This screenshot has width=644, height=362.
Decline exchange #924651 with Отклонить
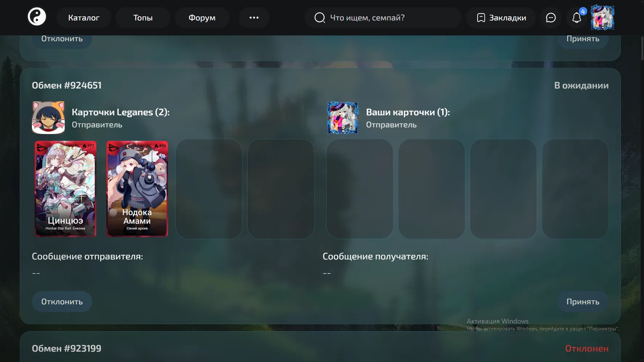tap(62, 302)
